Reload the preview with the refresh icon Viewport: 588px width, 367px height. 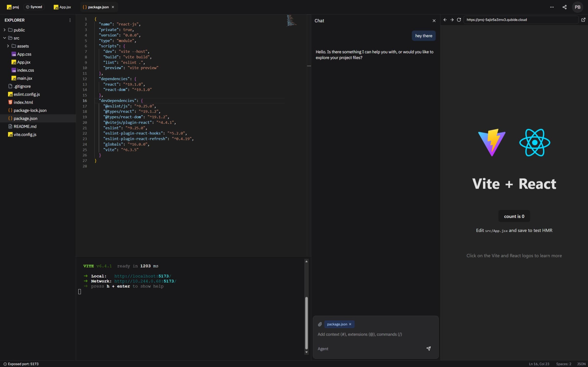click(x=459, y=20)
